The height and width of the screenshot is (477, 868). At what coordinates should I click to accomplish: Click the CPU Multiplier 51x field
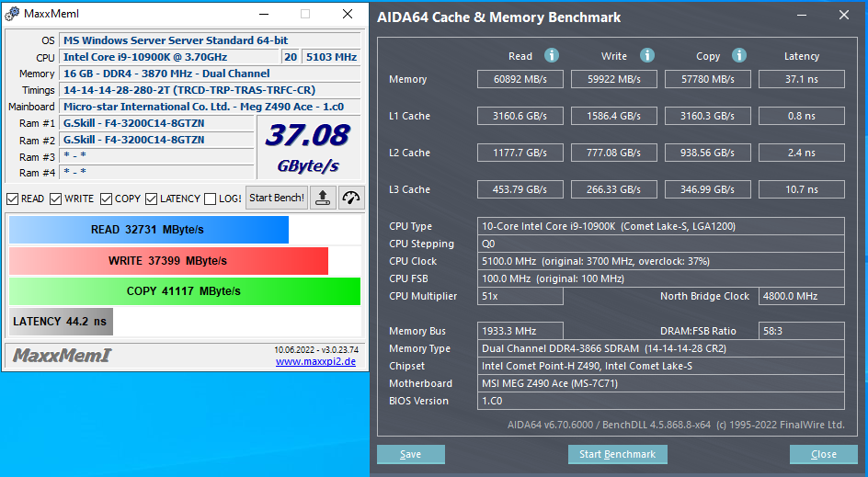click(x=520, y=296)
